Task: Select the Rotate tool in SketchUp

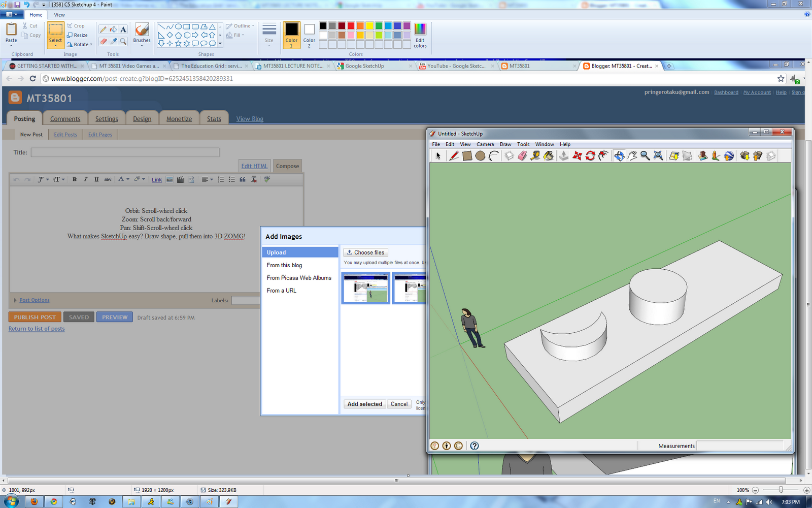Action: pos(590,156)
